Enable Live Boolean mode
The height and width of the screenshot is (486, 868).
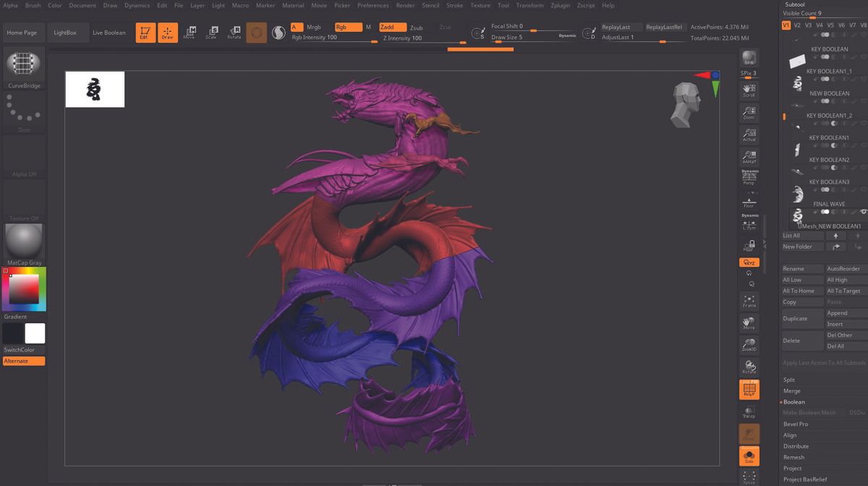[x=109, y=32]
